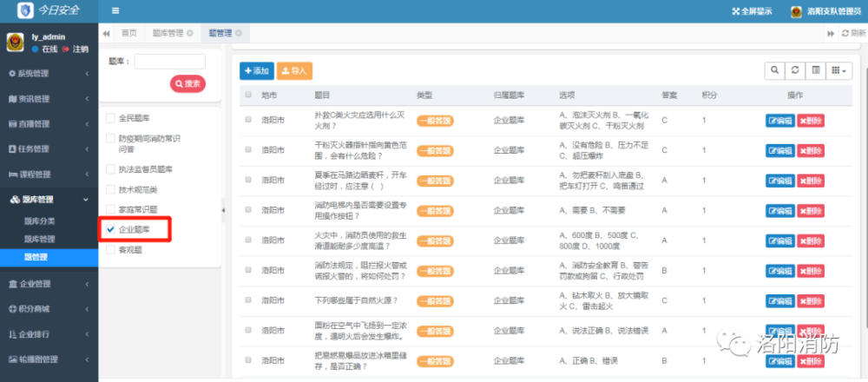Open 题库分类 in the sidebar submenu

coord(40,221)
